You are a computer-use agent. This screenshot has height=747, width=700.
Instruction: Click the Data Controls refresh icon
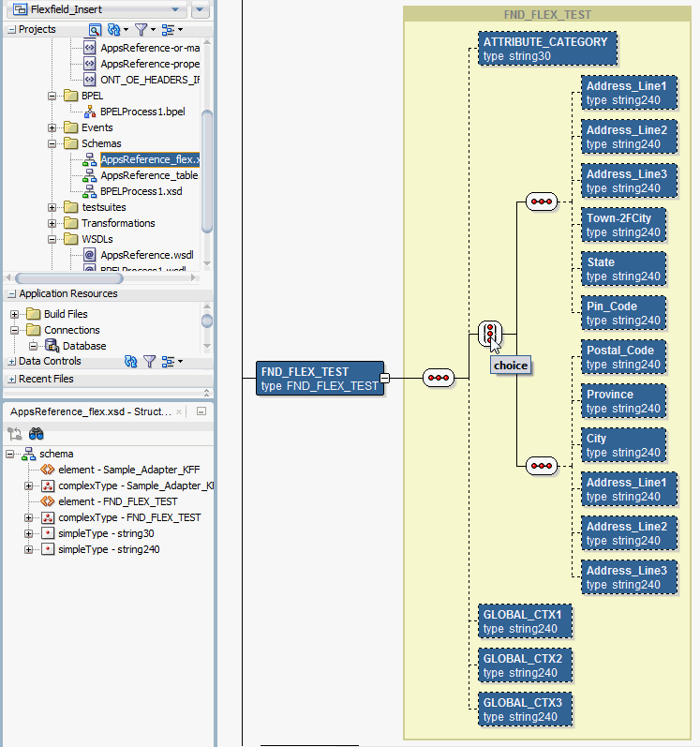point(130,362)
